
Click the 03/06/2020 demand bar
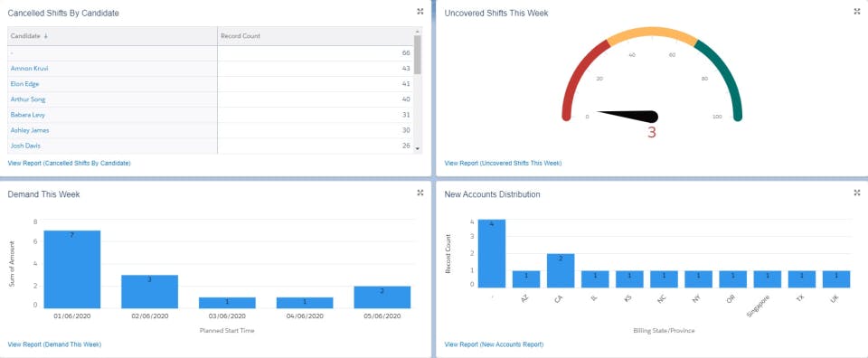(x=227, y=303)
